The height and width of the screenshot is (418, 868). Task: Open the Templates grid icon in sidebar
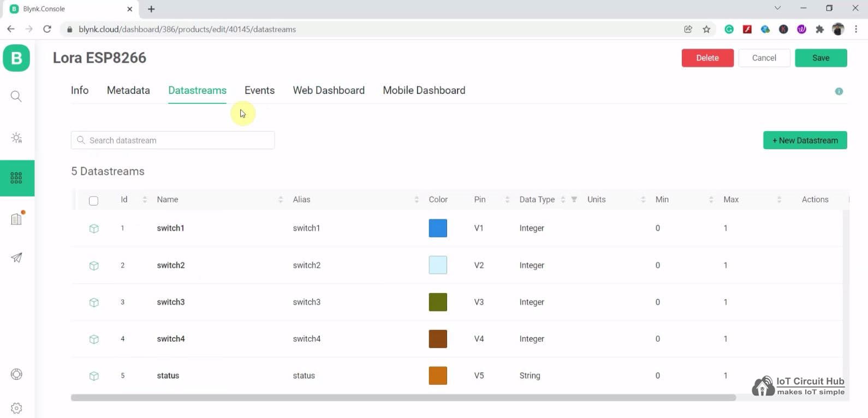pyautogui.click(x=16, y=178)
